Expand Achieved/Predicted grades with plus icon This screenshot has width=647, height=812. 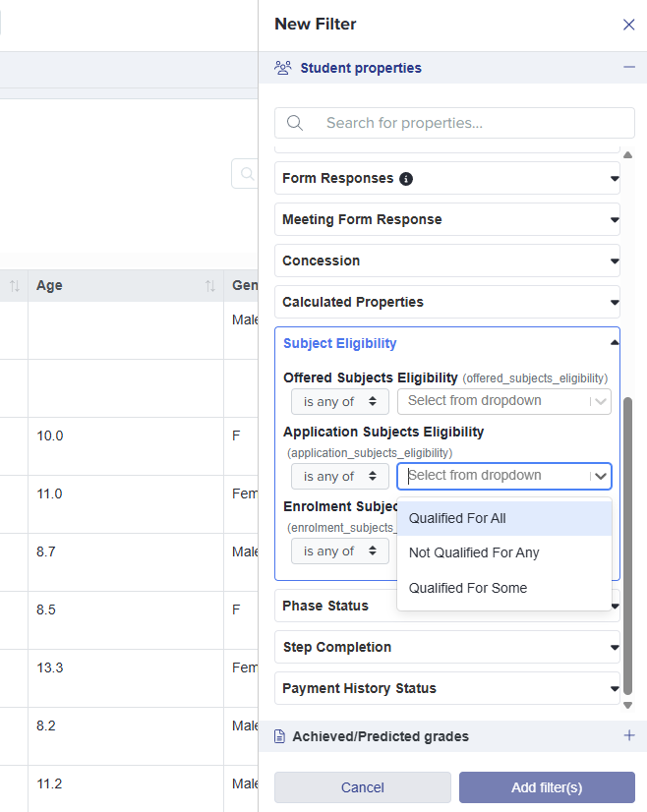pos(628,735)
